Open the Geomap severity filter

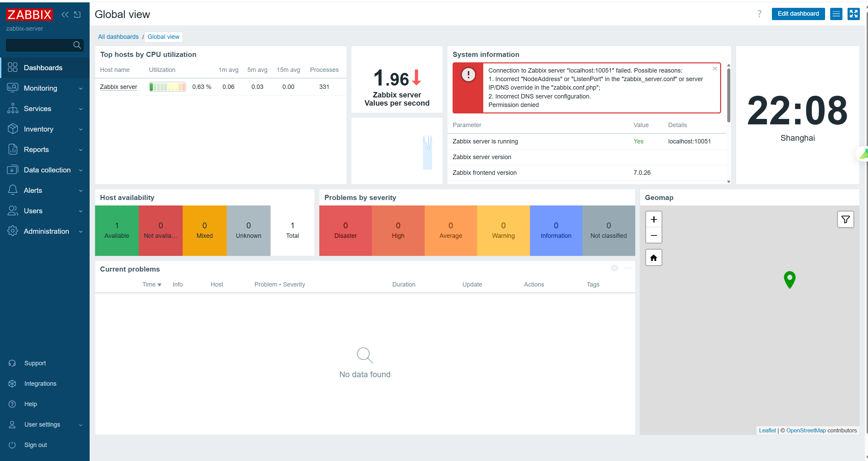click(x=846, y=219)
